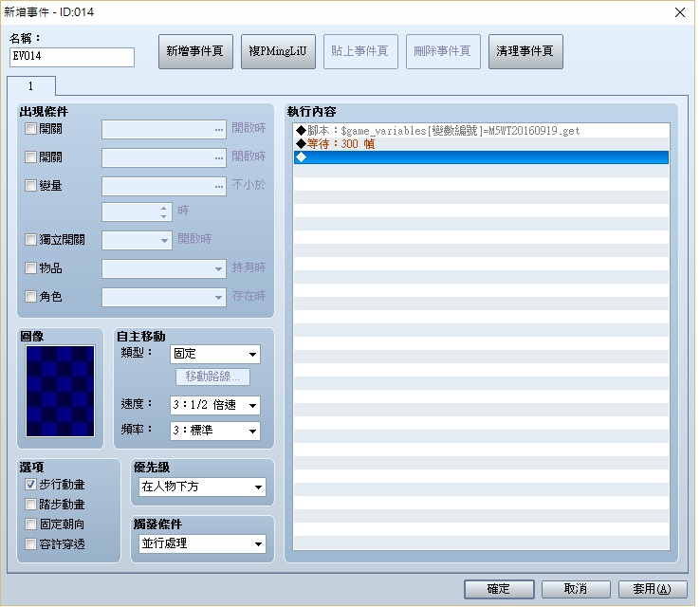Check the 角色 condition checkbox
700x607 pixels.
(x=30, y=296)
